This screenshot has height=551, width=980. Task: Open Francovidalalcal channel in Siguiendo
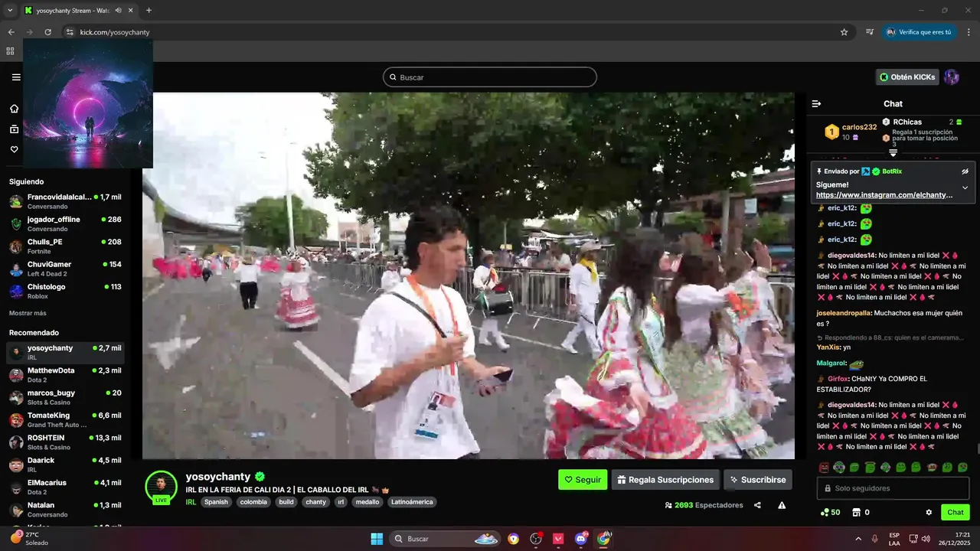pos(65,201)
